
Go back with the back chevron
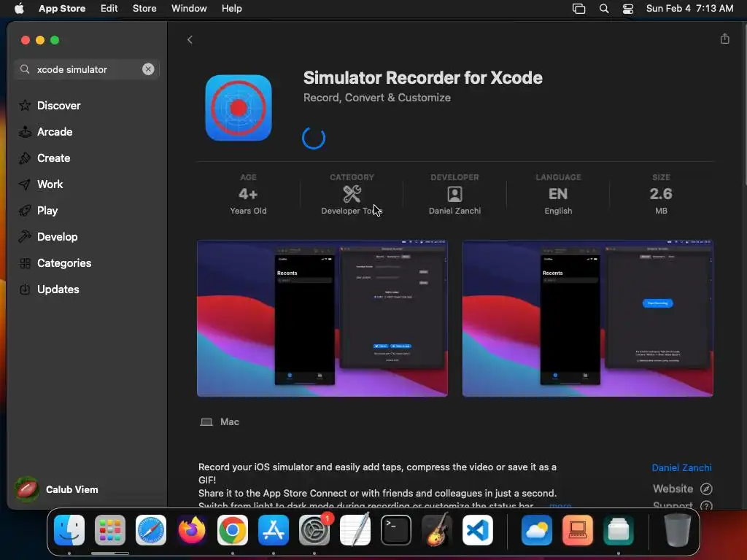coord(190,40)
